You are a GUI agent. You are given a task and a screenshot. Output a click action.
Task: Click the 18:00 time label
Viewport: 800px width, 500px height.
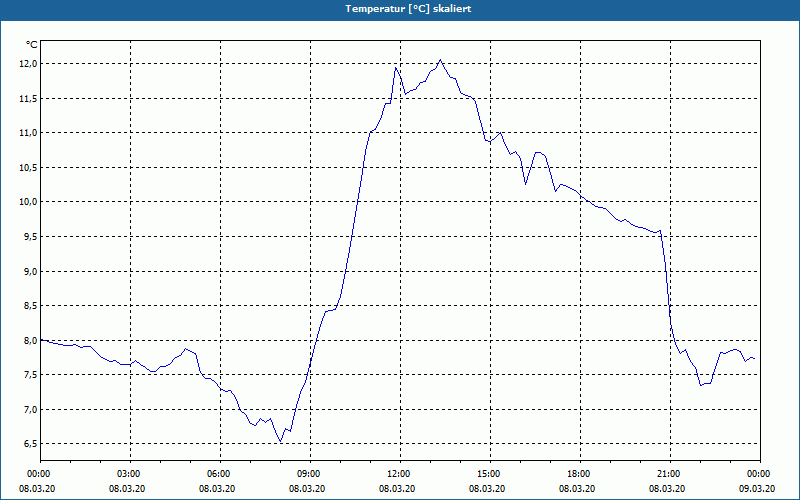coord(580,474)
